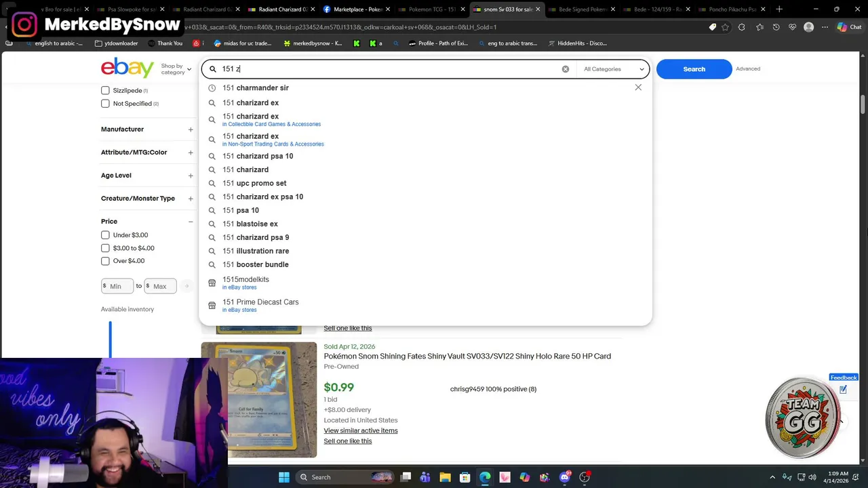Screen dimensions: 868x488
Task: Open the Windows Start menu
Action: [284, 477]
